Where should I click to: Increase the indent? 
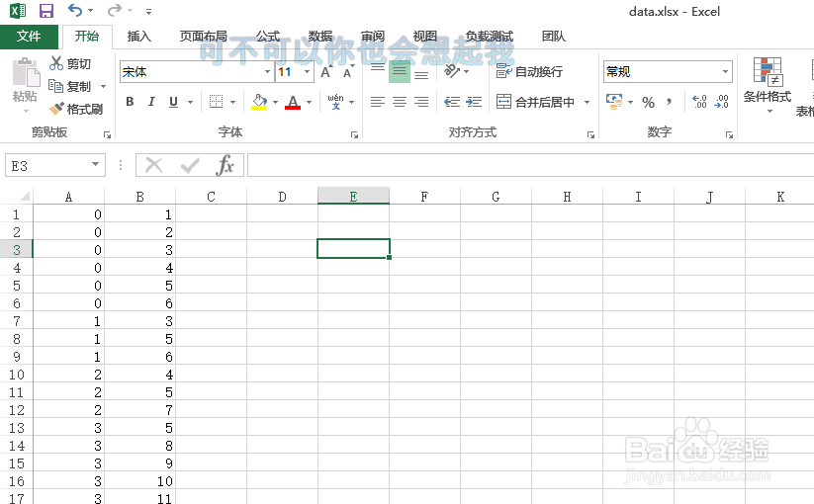coord(474,102)
